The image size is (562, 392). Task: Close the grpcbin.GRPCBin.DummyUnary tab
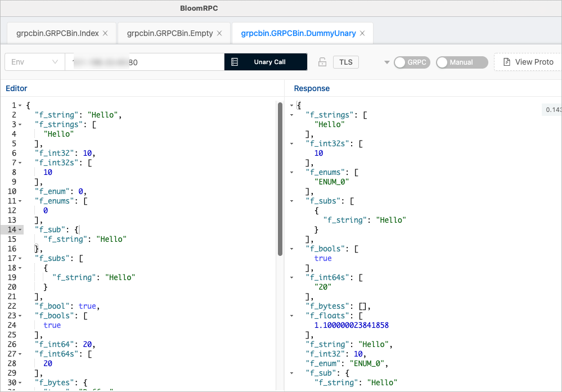click(362, 33)
